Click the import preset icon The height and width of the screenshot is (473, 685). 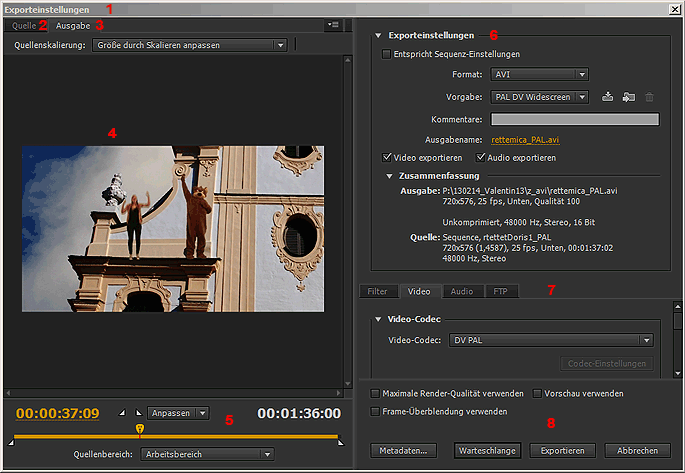[x=628, y=97]
